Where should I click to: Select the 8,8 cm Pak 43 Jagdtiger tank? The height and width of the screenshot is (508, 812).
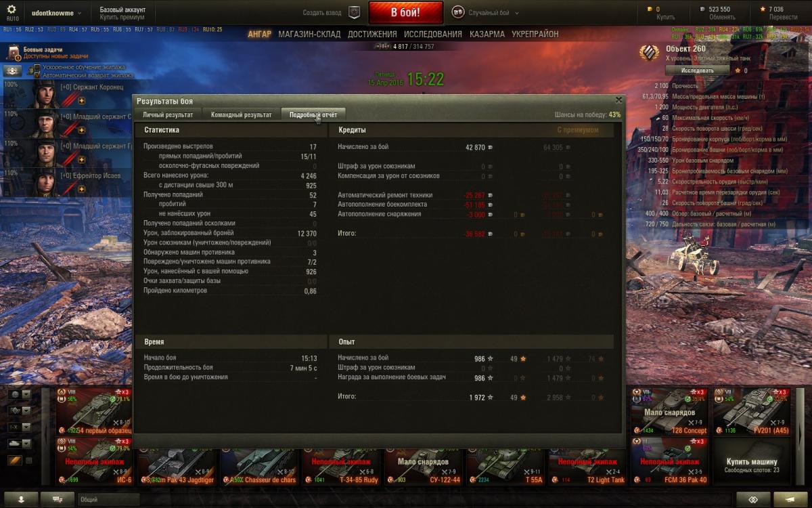(177, 466)
